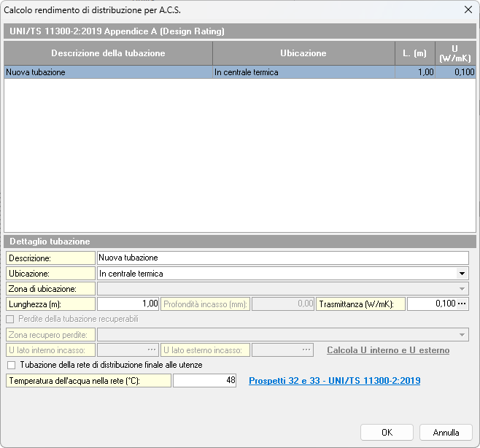
Task: Click into the Descrizione text field
Action: pyautogui.click(x=282, y=258)
